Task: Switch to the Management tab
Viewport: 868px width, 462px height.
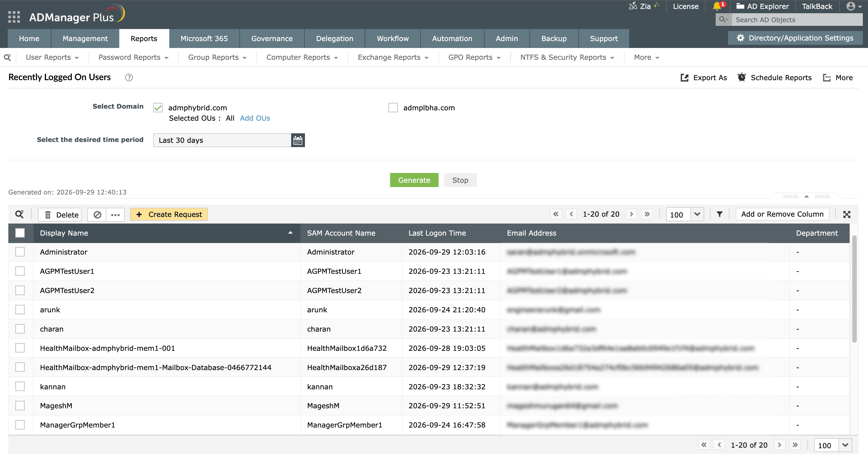Action: [x=85, y=38]
